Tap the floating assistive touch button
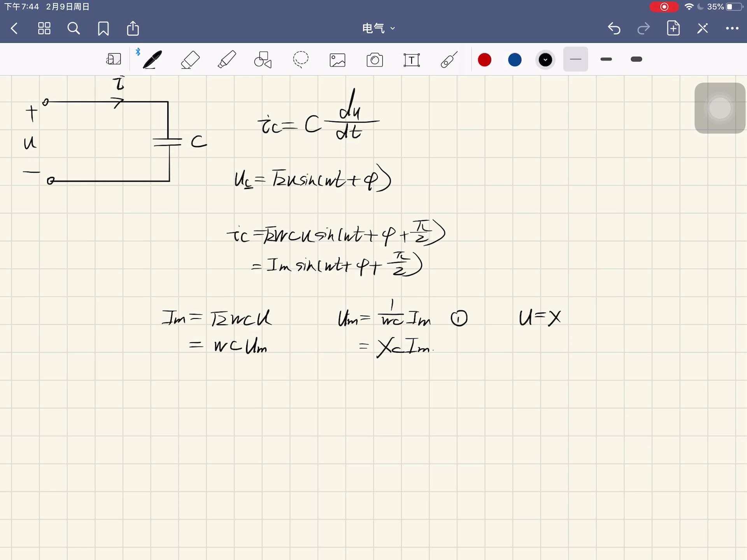The image size is (747, 560). 720,108
